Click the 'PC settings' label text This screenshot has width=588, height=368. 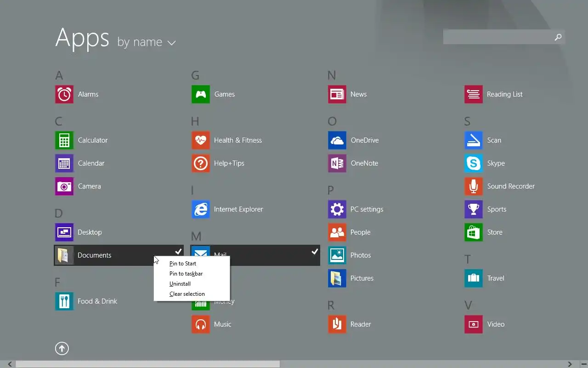click(367, 209)
